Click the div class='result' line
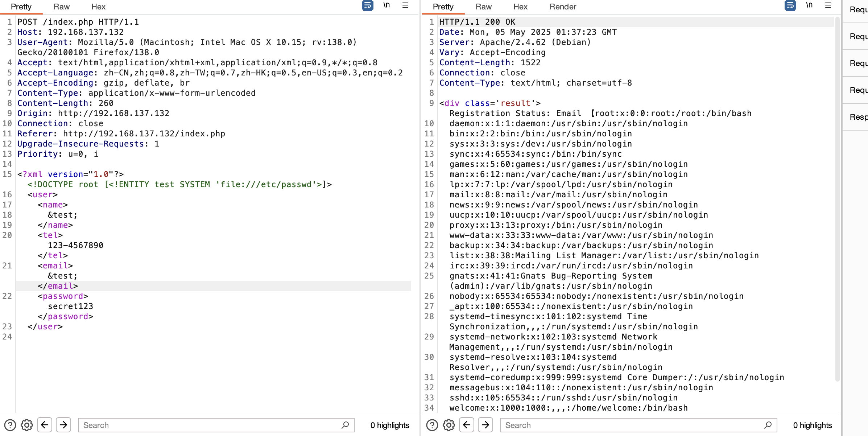868x436 pixels. 490,103
